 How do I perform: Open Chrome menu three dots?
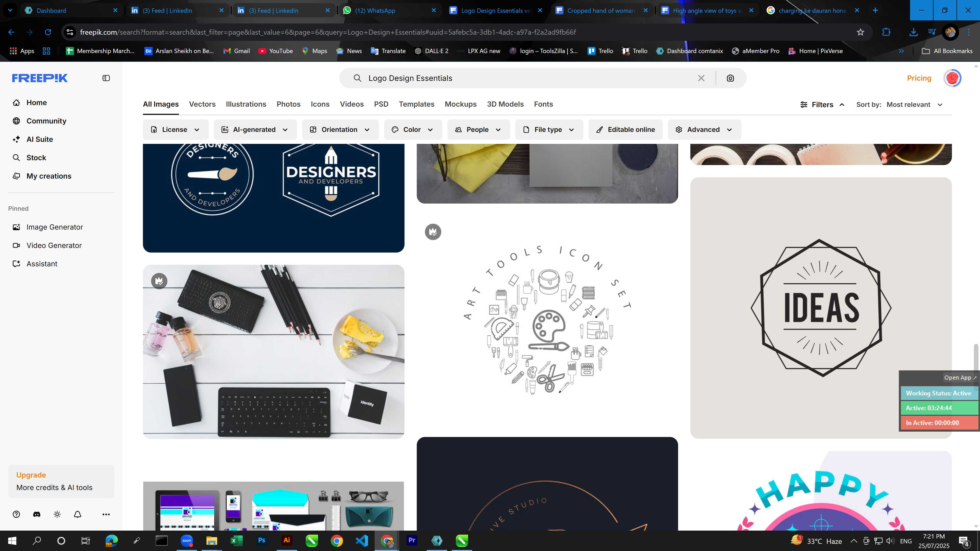click(x=969, y=32)
